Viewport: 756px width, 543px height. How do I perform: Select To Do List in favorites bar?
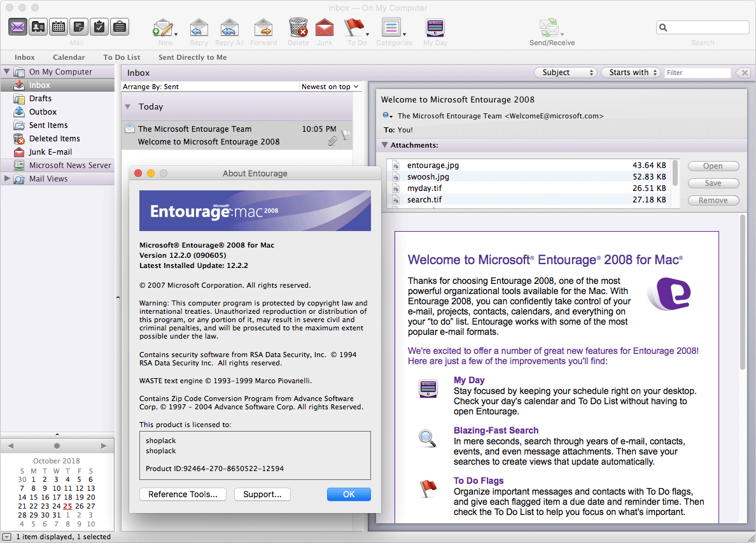[122, 57]
